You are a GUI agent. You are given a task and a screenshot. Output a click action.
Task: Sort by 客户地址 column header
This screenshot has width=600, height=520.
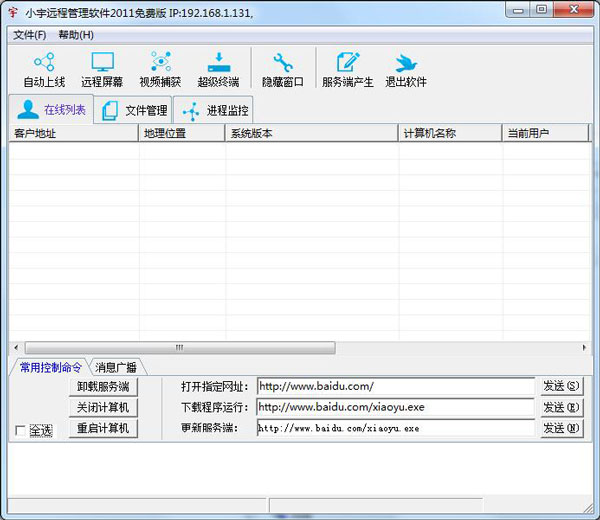[x=73, y=133]
